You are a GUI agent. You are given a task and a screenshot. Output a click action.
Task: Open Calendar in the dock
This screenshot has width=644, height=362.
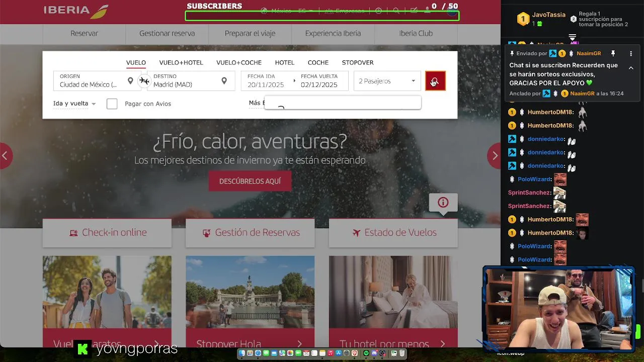point(306,353)
